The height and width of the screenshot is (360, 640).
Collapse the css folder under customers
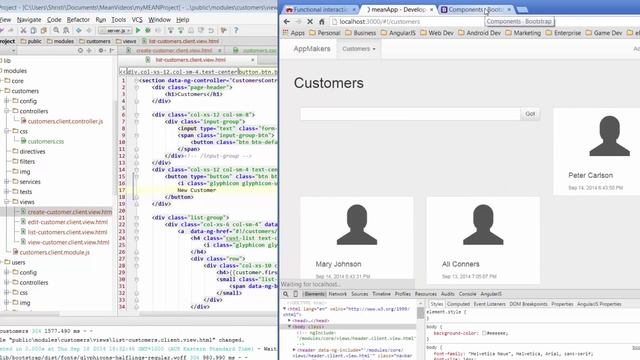[7, 131]
